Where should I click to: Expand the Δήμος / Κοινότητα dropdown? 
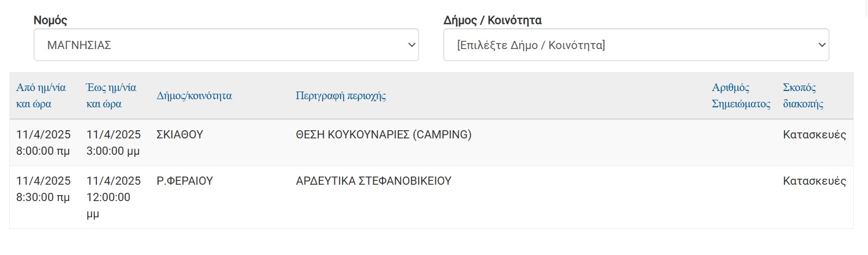pos(635,45)
